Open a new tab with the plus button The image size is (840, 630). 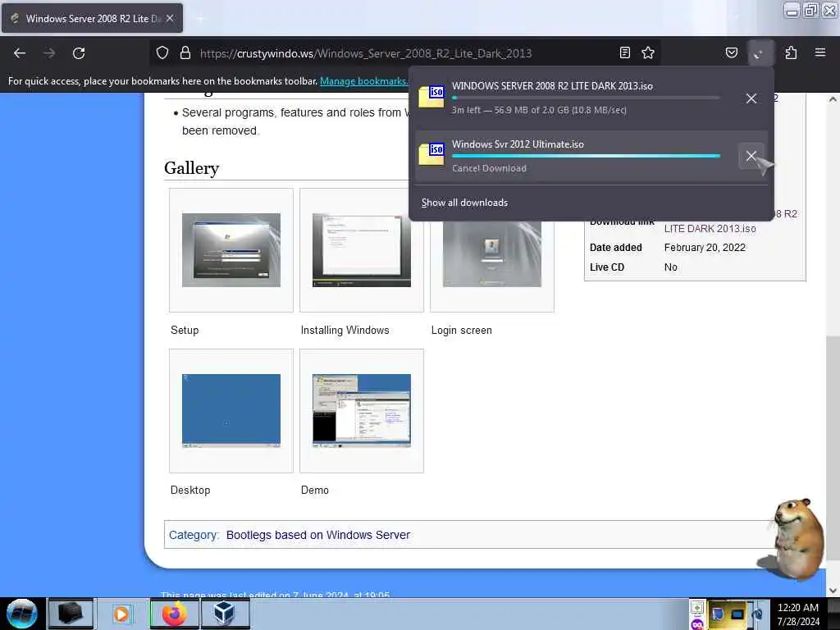(200, 18)
